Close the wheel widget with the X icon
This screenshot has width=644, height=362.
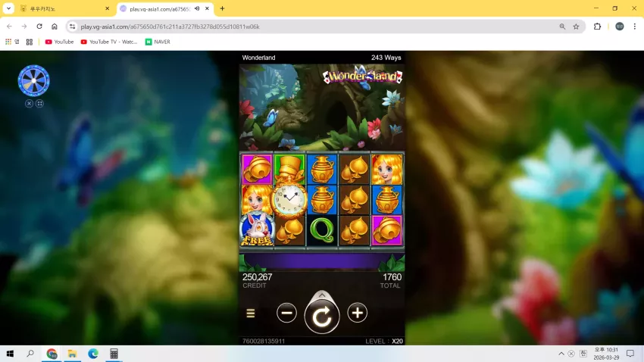[x=29, y=104]
